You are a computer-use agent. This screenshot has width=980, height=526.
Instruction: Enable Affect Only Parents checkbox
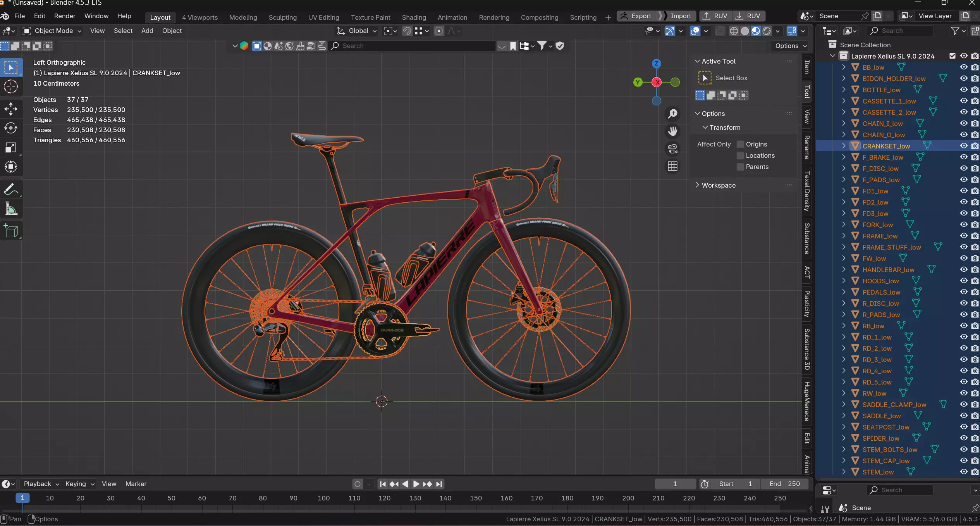coord(740,167)
